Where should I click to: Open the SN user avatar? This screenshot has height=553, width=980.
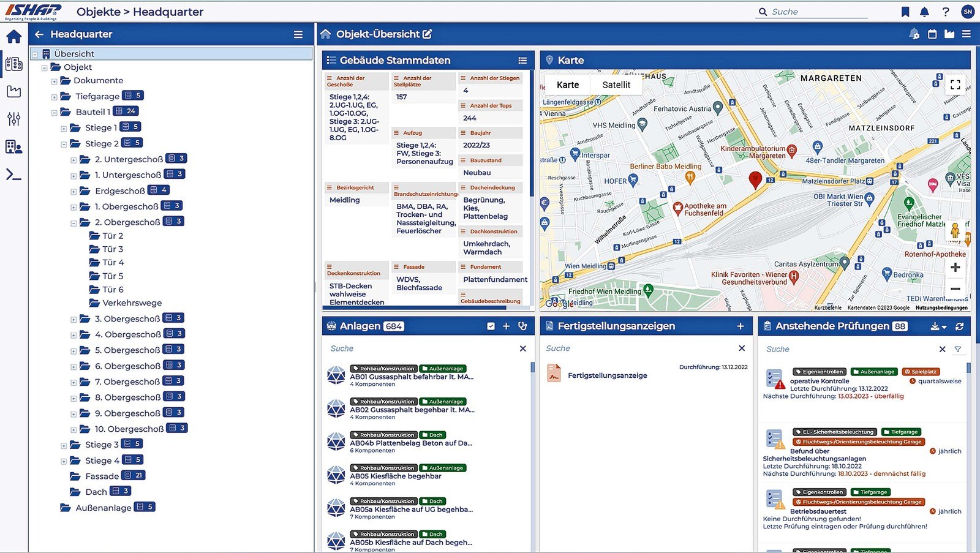pyautogui.click(x=968, y=12)
